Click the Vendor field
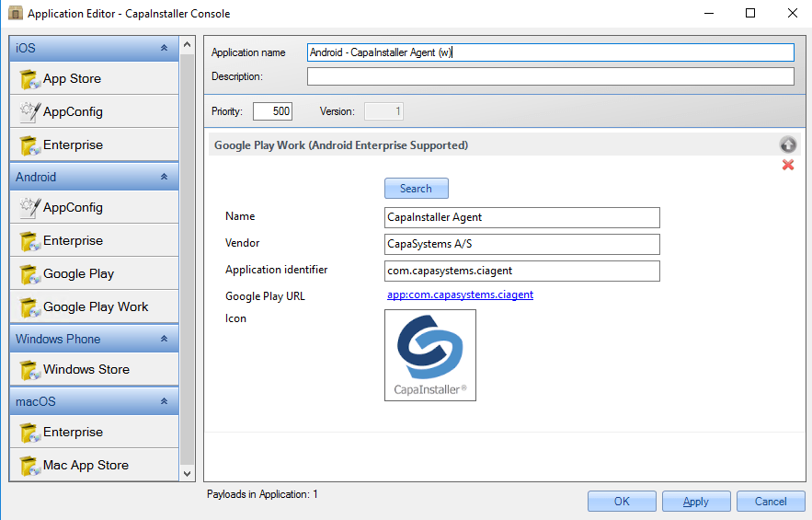Image resolution: width=812 pixels, height=520 pixels. (522, 244)
